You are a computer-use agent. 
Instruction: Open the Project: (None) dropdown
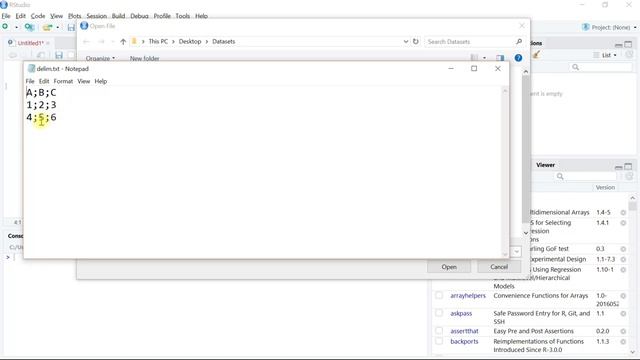click(614, 27)
